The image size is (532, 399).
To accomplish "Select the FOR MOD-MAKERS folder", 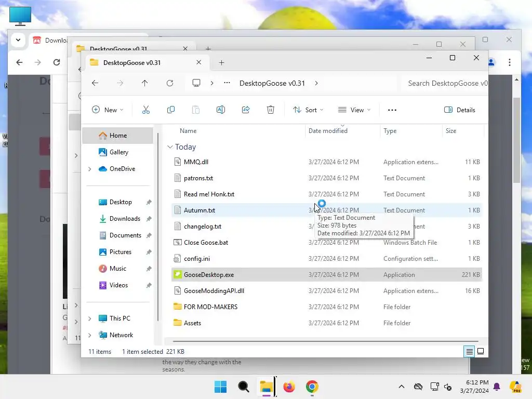I will (x=326, y=307).
